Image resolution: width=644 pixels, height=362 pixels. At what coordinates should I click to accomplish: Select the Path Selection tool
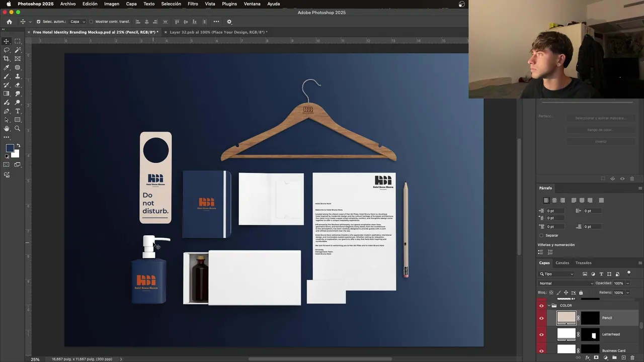click(6, 120)
